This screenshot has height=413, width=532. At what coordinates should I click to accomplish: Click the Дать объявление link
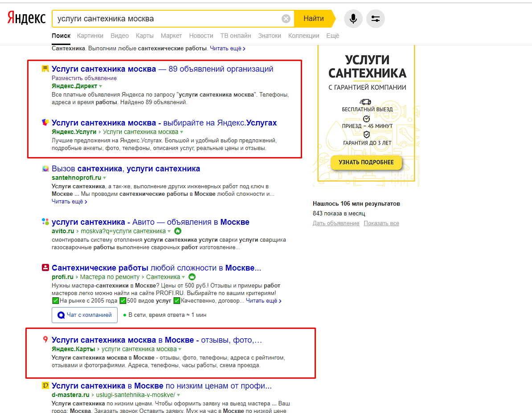(x=336, y=223)
